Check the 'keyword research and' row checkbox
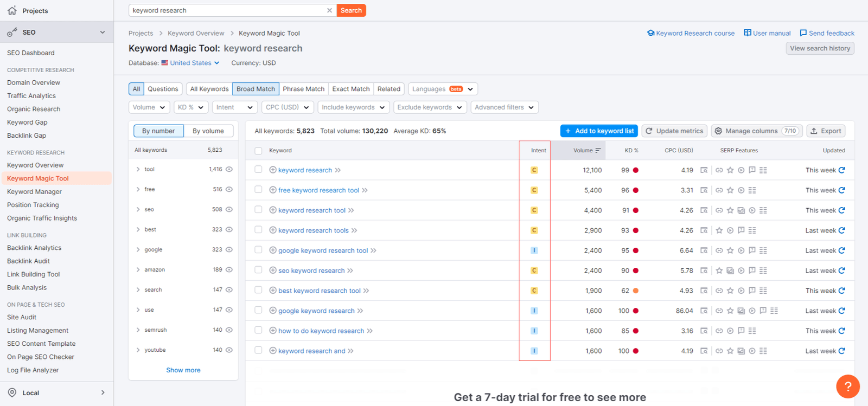 pyautogui.click(x=258, y=350)
